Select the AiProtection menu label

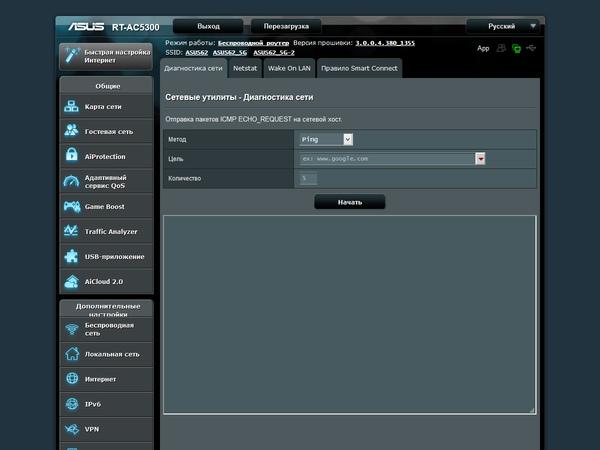click(105, 157)
